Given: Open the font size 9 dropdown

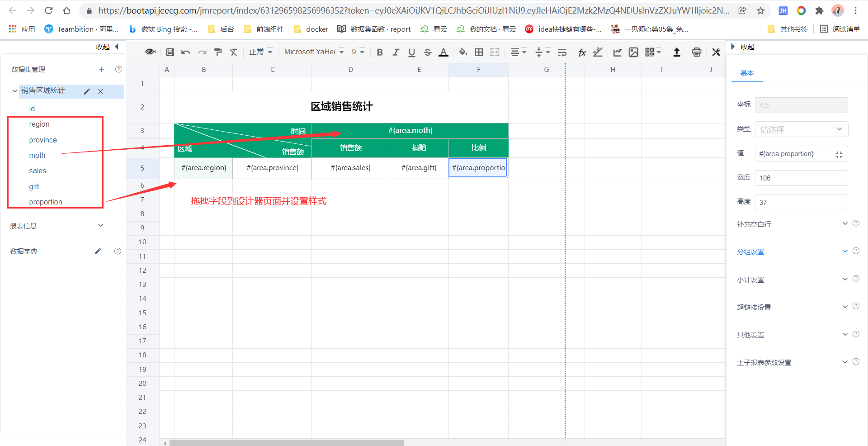Looking at the screenshot, I should (358, 52).
